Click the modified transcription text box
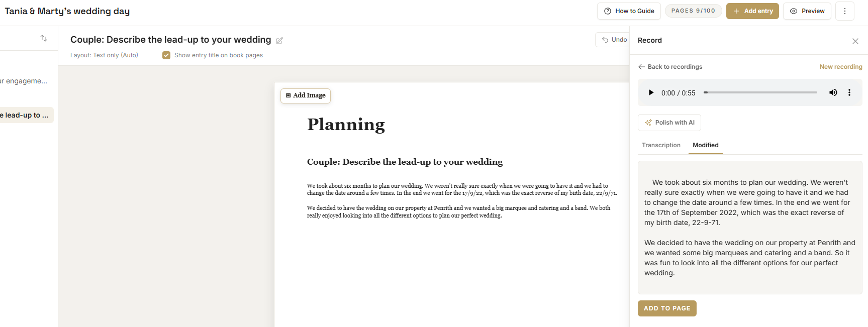This screenshot has height=327, width=868. 750,228
